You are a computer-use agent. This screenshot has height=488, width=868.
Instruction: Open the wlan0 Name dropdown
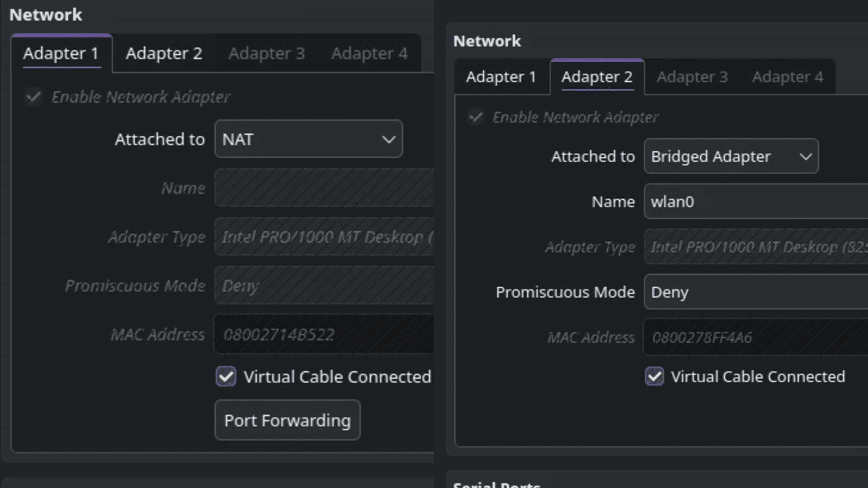coord(756,202)
